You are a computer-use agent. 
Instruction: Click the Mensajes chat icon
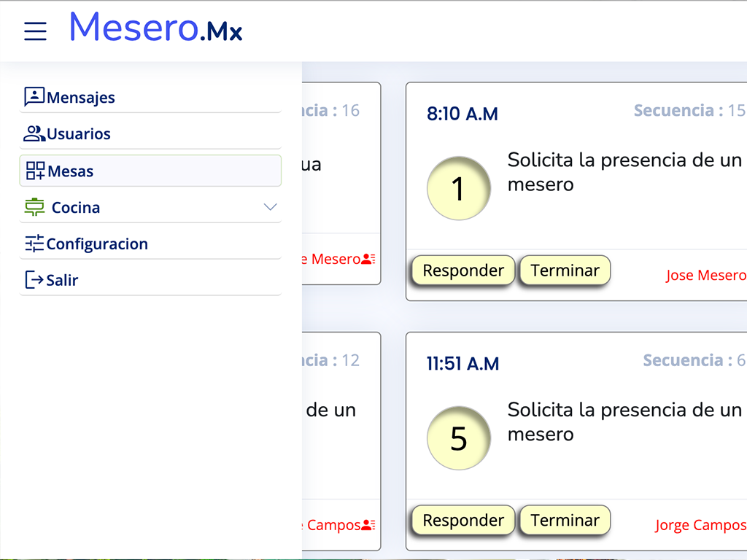tap(34, 97)
